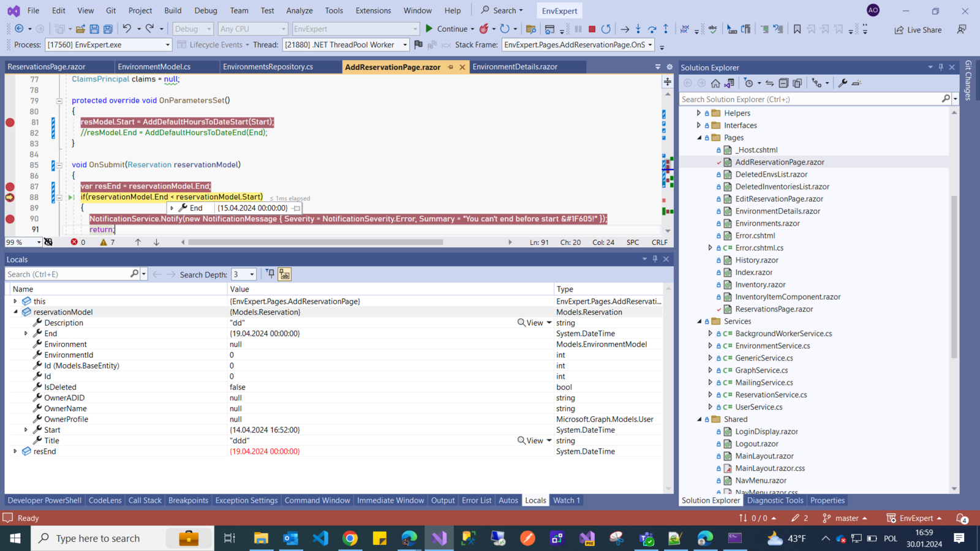
Task: Click the notifications bell in status bar
Action: [962, 518]
